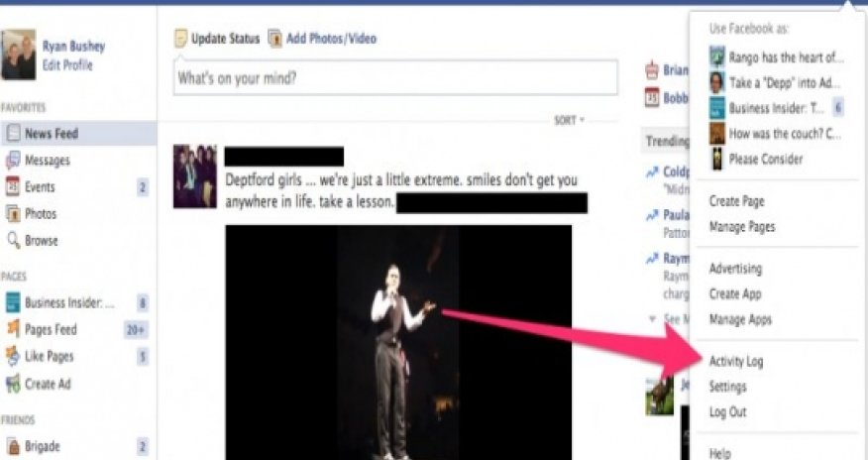Click the Photos icon in sidebar
Viewport: 868px width, 460px height.
pyautogui.click(x=13, y=213)
